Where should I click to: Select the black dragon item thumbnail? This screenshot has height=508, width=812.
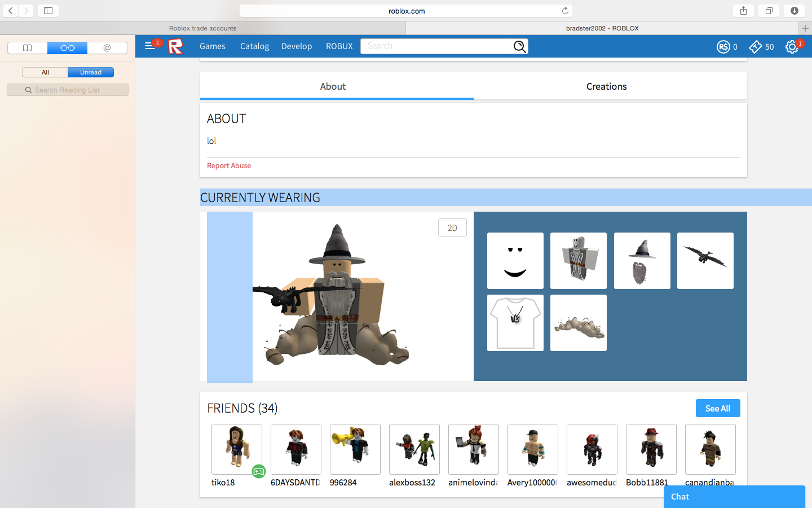pos(705,261)
